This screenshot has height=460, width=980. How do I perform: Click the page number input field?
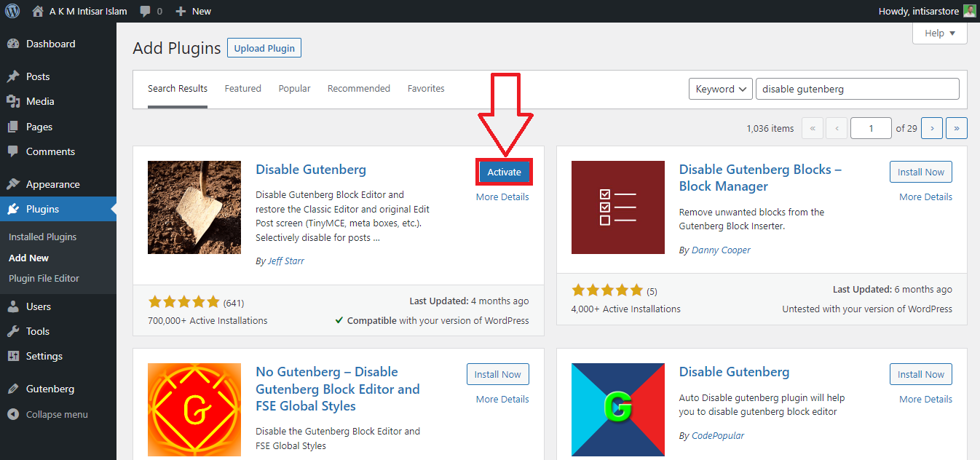pyautogui.click(x=871, y=127)
